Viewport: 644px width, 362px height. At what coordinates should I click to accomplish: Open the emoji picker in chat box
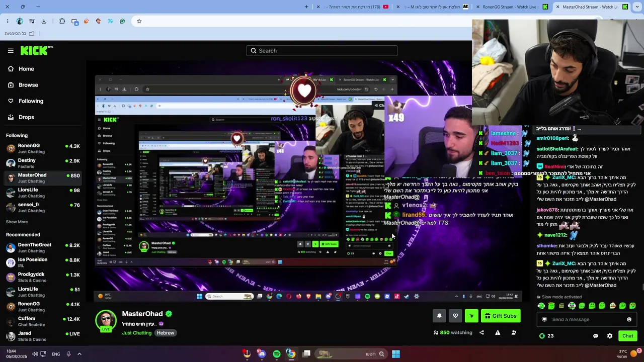click(x=629, y=319)
